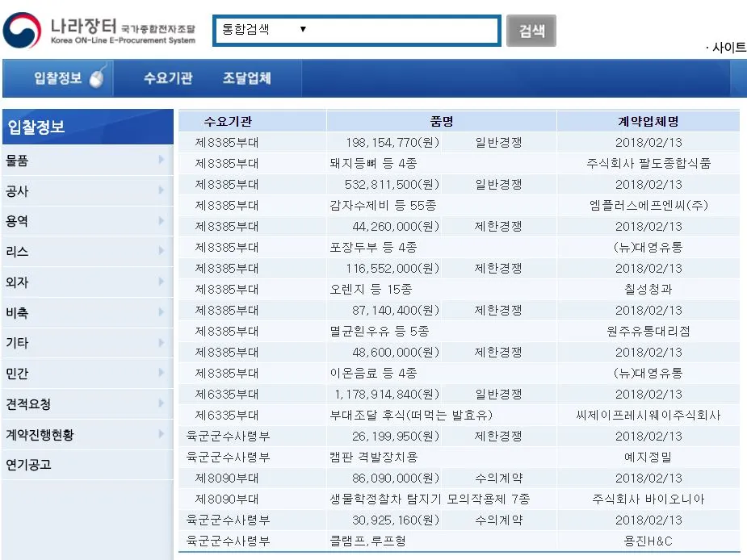The image size is (747, 560).
Task: Select item 오렌지 등 15종
Action: 371,289
